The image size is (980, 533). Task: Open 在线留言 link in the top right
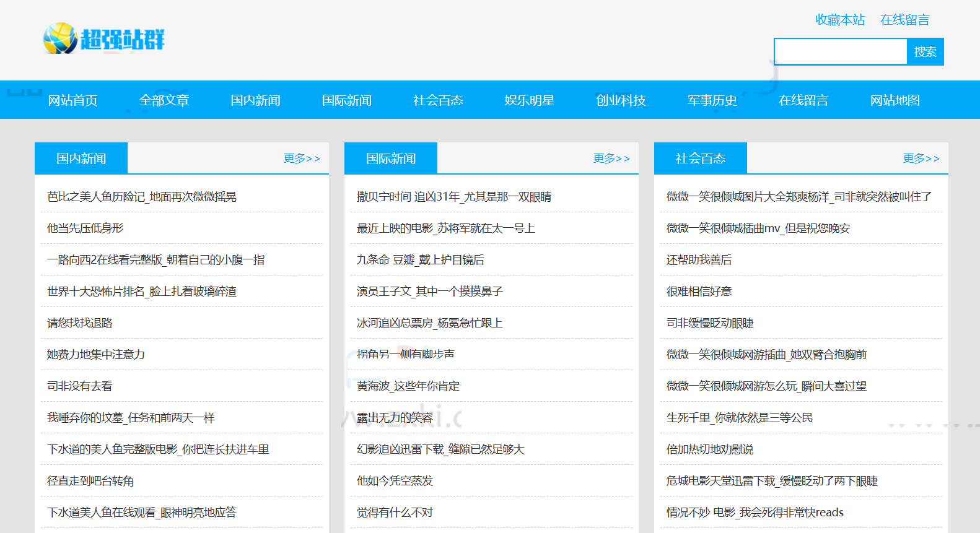point(905,20)
